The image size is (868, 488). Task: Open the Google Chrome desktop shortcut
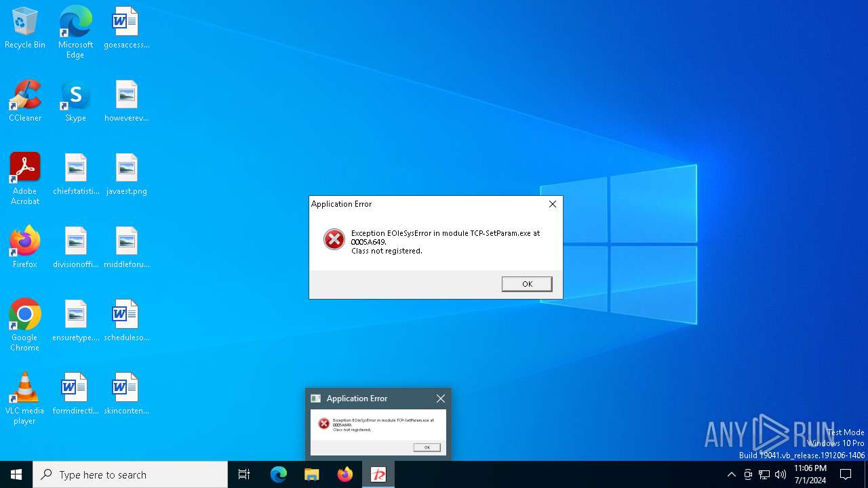[25, 325]
